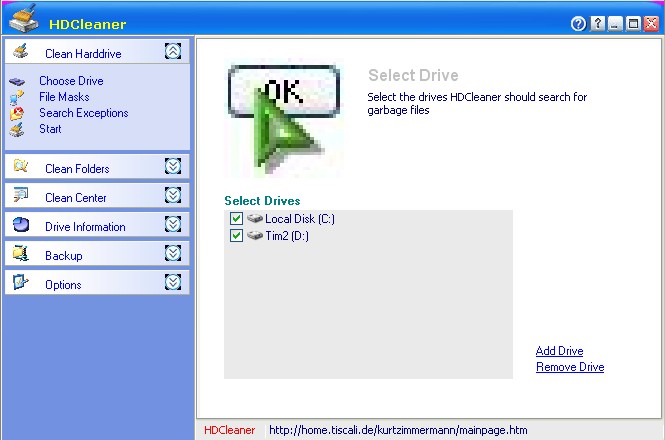This screenshot has height=440, width=665.
Task: Click the Backup icon
Action: point(20,253)
